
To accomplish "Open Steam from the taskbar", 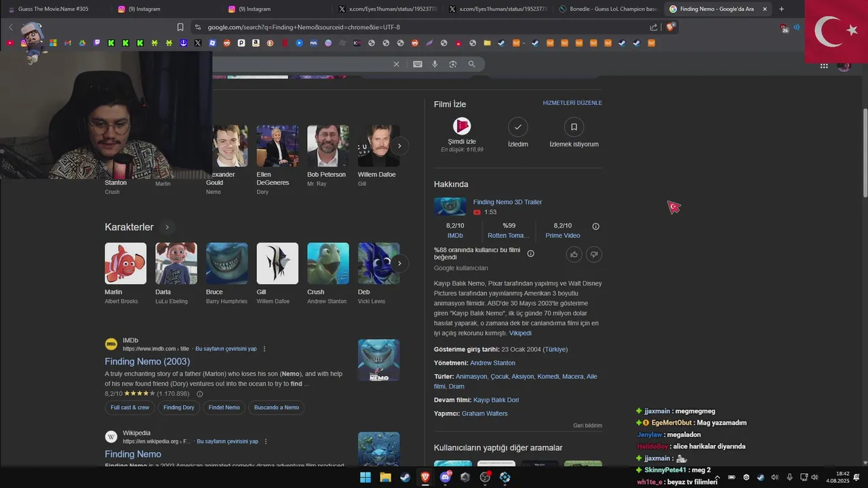I will pos(405,477).
